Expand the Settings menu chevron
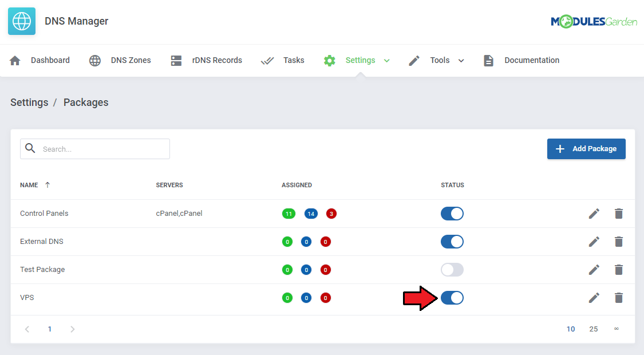 (386, 61)
